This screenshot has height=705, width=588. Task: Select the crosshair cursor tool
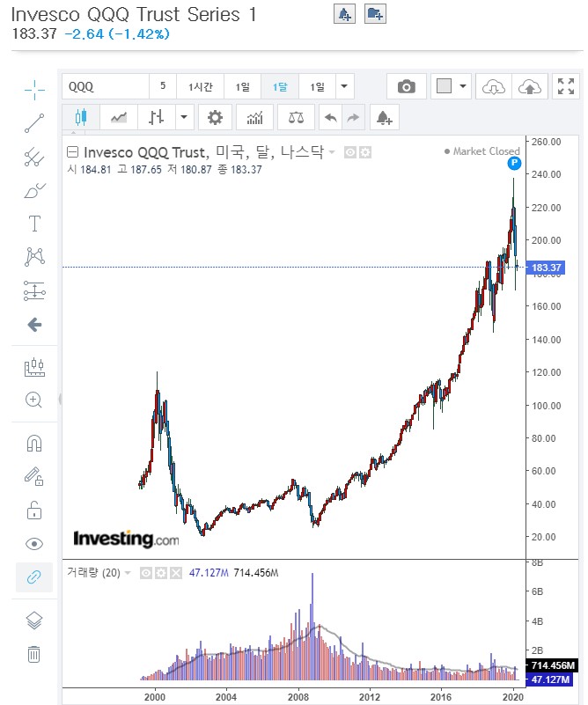pos(34,90)
